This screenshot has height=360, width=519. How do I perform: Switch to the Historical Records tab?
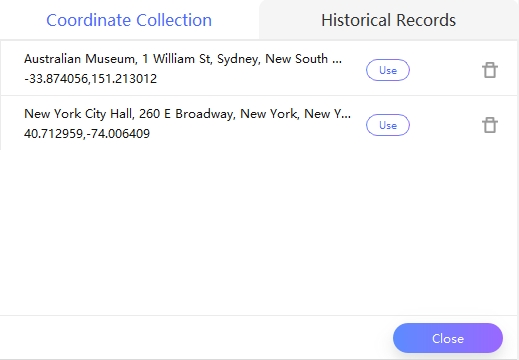tap(388, 20)
